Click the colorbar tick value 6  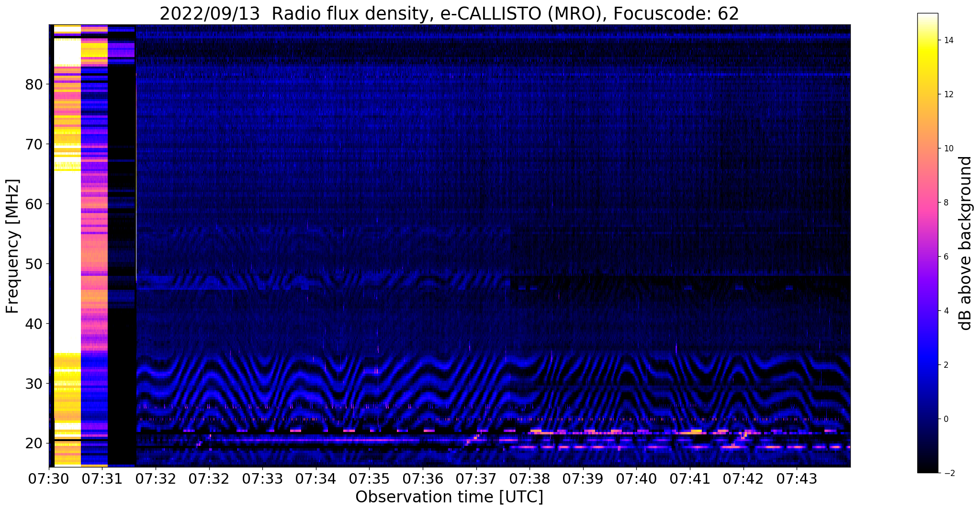(946, 257)
